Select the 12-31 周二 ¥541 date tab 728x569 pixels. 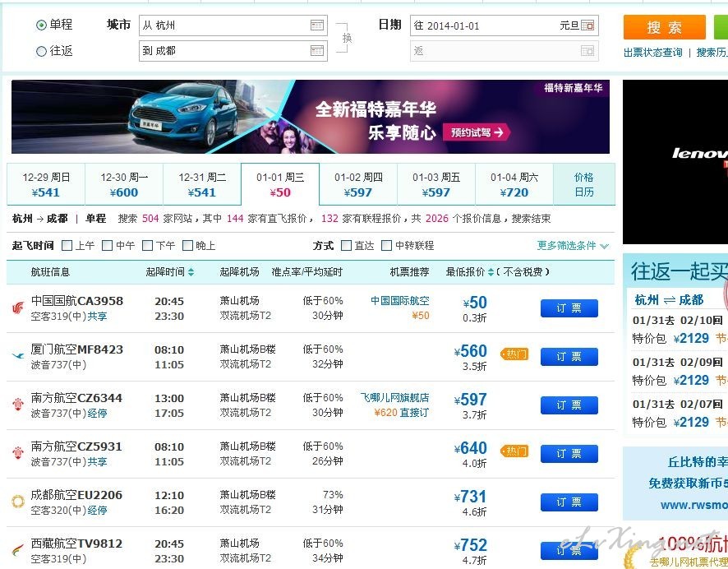coord(202,184)
